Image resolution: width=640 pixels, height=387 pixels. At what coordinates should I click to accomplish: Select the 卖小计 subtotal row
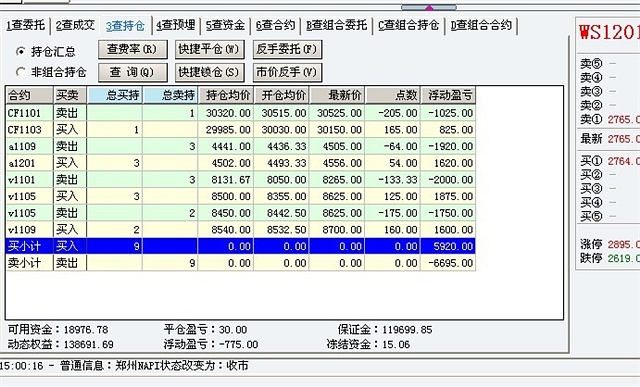click(240, 263)
